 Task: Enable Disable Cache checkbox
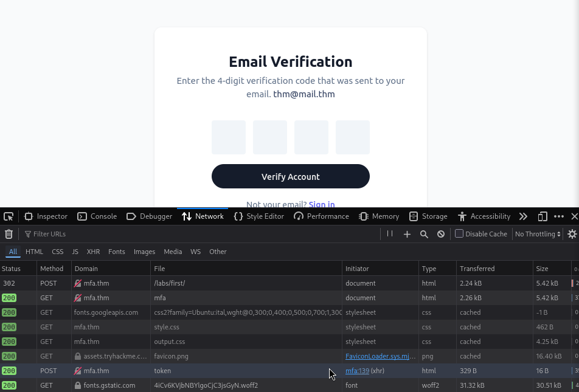click(459, 233)
